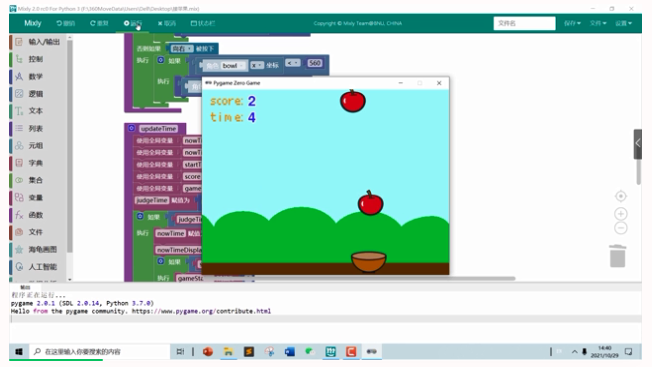Zoom in with the plus circle icon
The height and width of the screenshot is (367, 652).
click(x=621, y=214)
